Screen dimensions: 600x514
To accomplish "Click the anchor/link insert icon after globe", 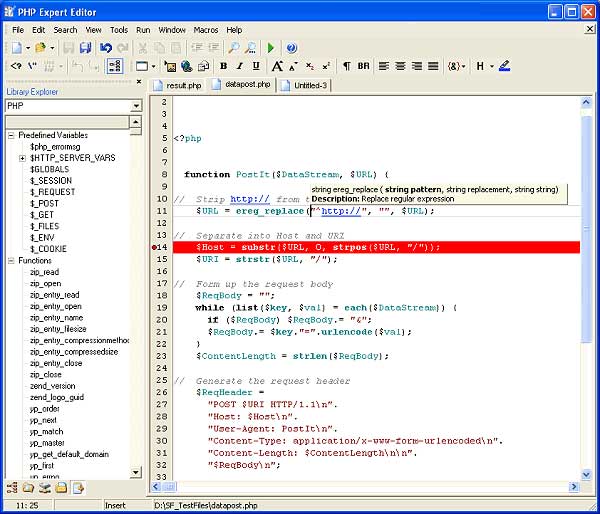I will 203,66.
